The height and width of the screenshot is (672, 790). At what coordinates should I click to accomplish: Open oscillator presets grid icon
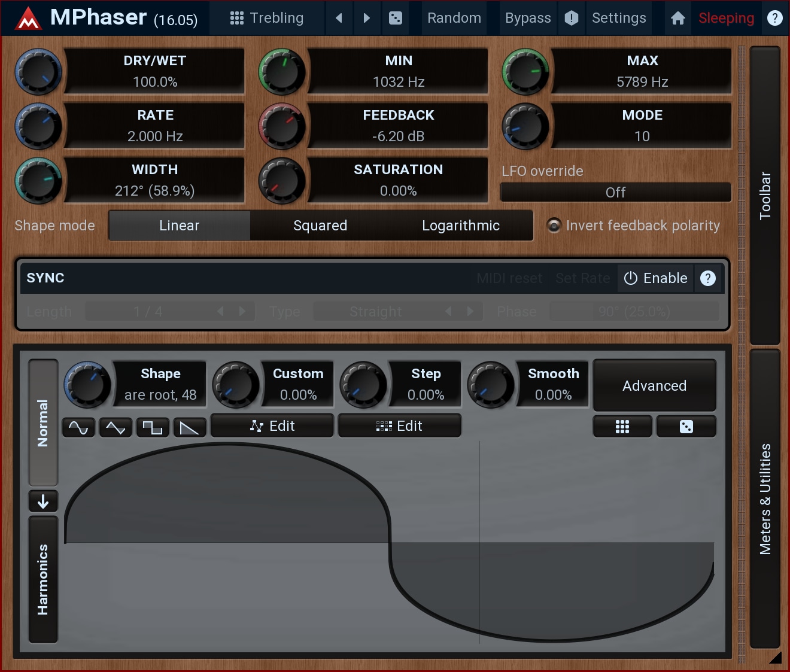pyautogui.click(x=622, y=427)
